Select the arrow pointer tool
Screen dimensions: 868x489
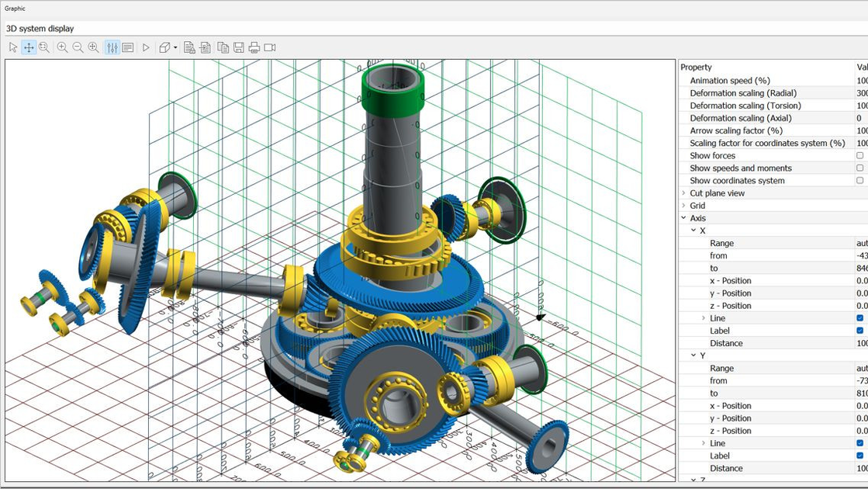pos(13,47)
